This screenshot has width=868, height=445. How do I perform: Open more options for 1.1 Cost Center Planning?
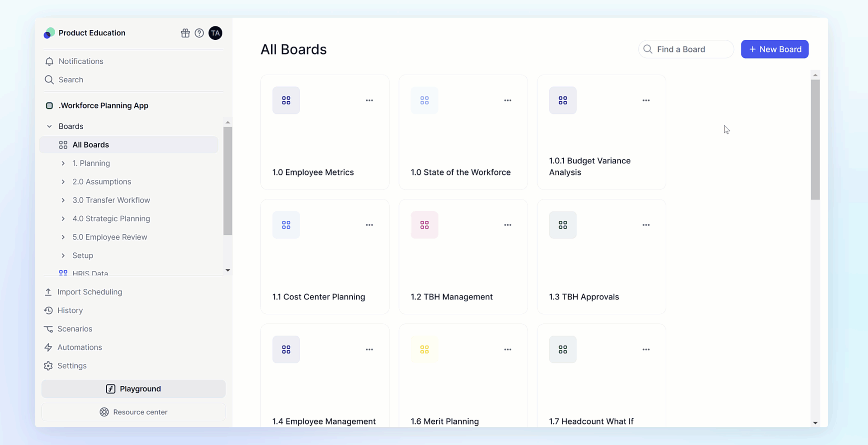369,225
